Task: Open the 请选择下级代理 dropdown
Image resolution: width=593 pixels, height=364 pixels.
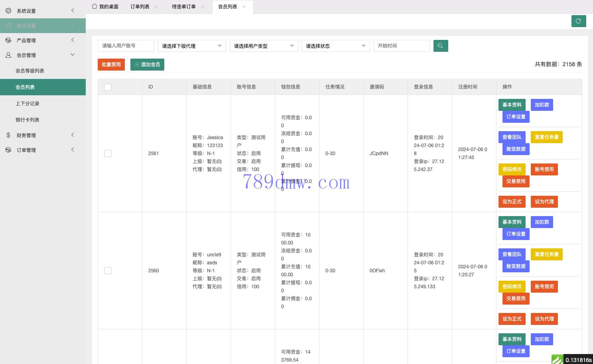Action: 192,46
